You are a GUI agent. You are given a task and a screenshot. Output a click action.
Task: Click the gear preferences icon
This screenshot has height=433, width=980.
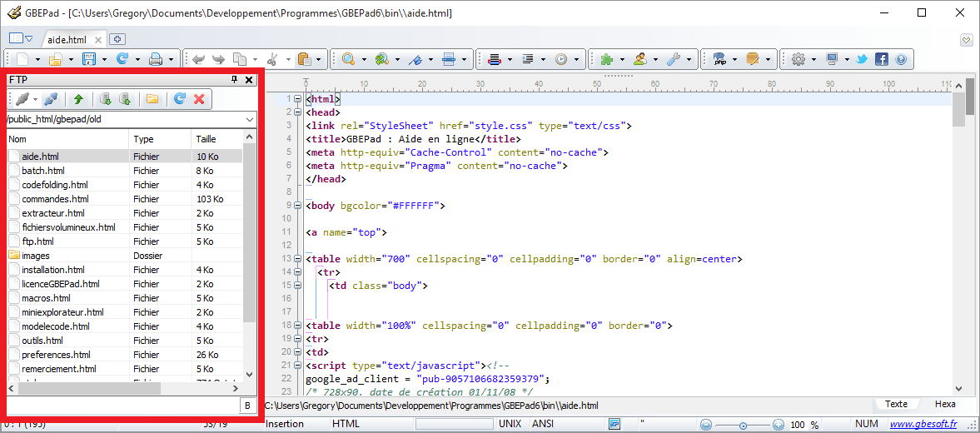pos(798,59)
